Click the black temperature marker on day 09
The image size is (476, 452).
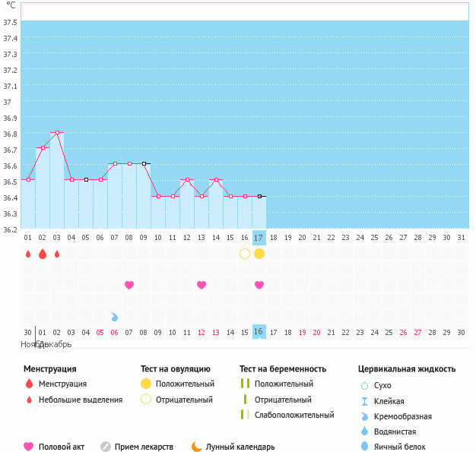(x=144, y=163)
